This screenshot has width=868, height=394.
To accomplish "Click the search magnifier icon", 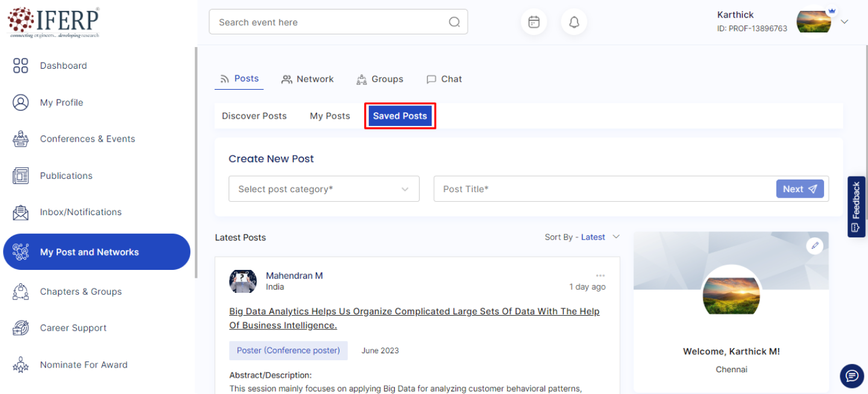I will 454,22.
